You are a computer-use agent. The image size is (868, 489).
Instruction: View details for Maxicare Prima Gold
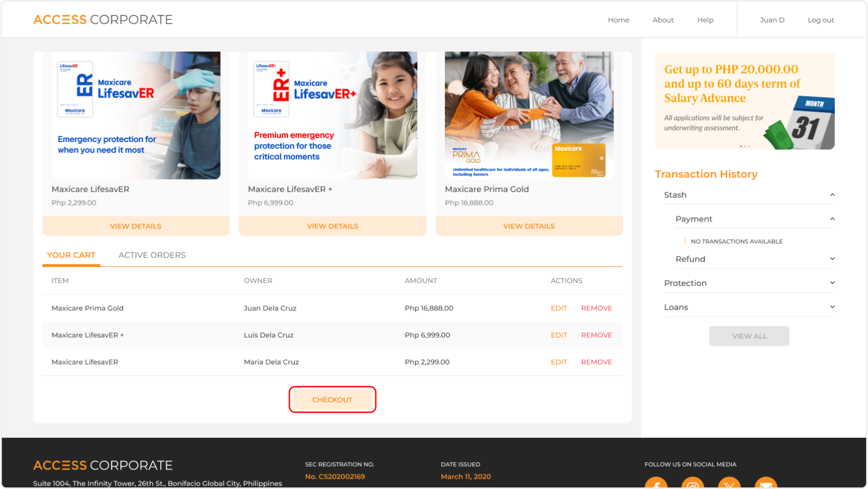(x=529, y=226)
